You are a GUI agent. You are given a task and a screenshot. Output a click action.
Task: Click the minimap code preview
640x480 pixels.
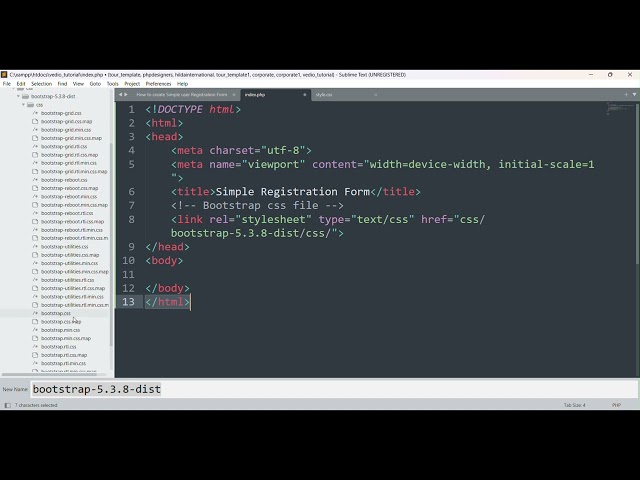coord(620,109)
